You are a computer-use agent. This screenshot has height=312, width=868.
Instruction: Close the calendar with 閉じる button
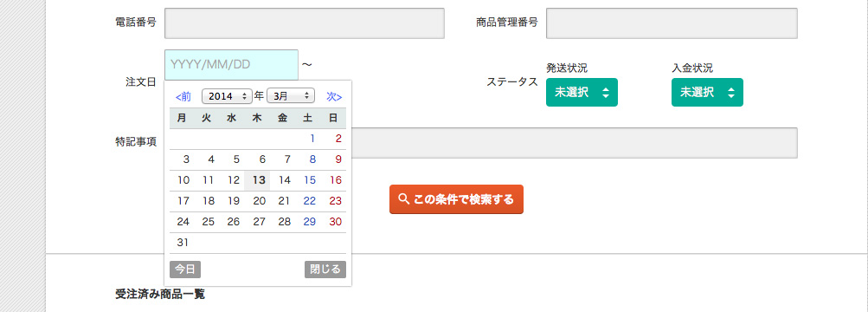325,270
